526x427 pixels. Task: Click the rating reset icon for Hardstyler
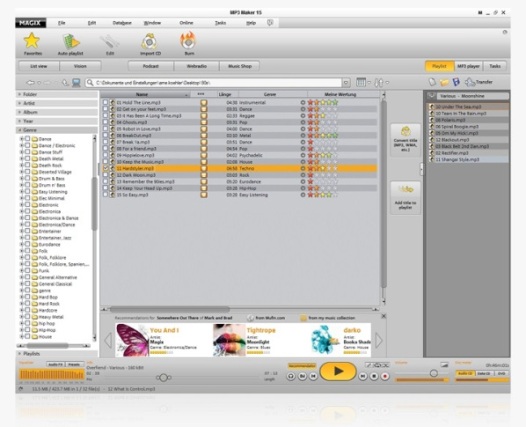coord(303,168)
